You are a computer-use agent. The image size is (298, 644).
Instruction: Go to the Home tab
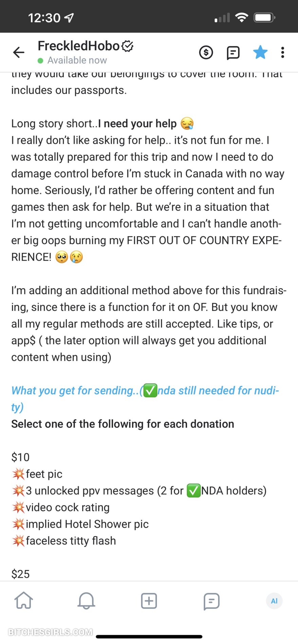coord(24,601)
